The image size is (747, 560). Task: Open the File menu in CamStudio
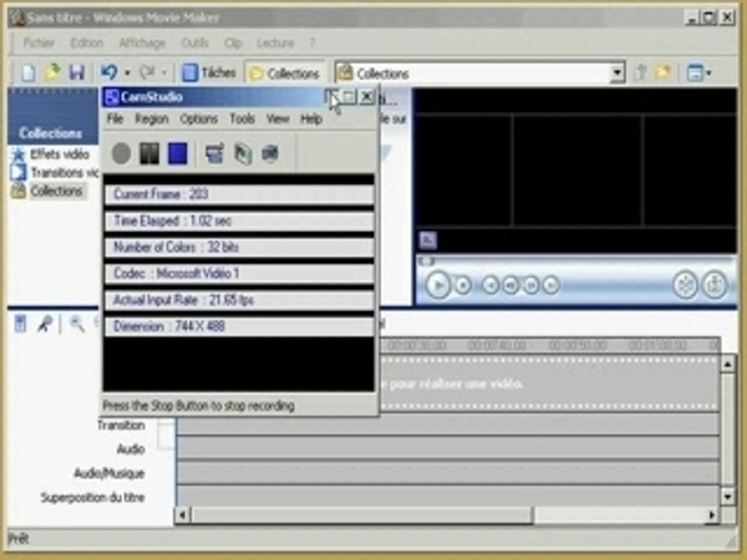click(x=115, y=118)
